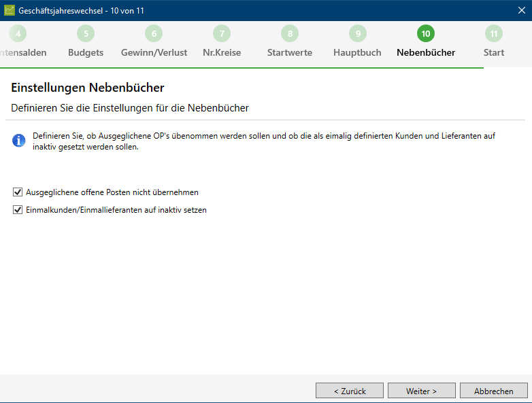Select step 9 circle above Hauptbuch

pos(358,33)
